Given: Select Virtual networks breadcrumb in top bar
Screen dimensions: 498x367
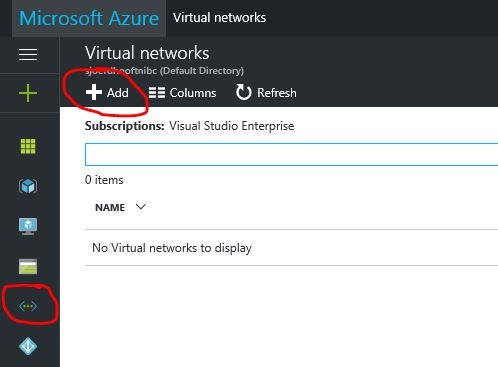Looking at the screenshot, I should pyautogui.click(x=219, y=18).
